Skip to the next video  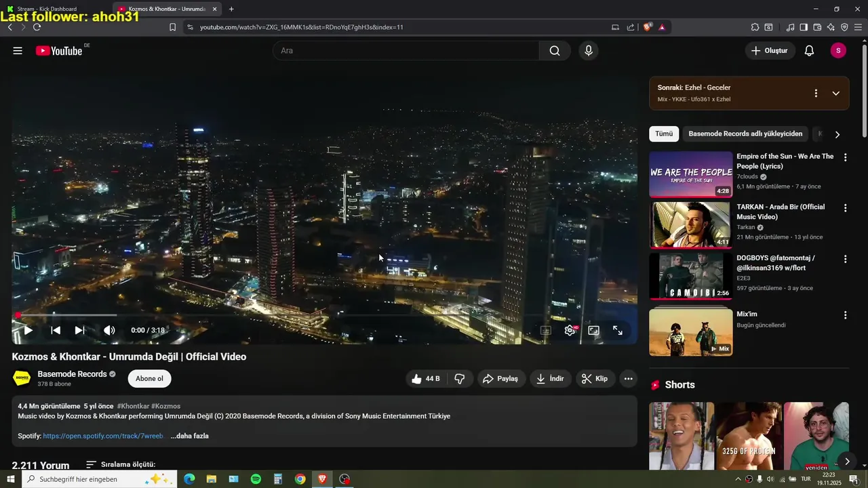tap(79, 330)
